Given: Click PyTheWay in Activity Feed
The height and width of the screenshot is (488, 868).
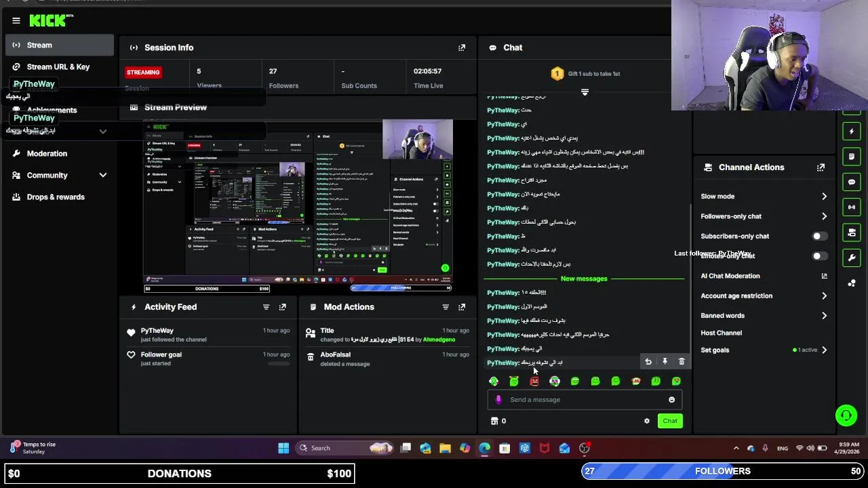Looking at the screenshot, I should [x=157, y=331].
